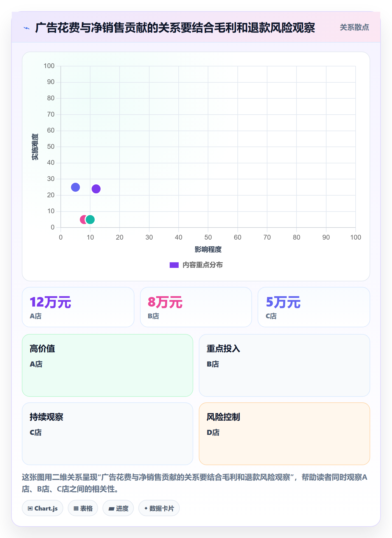Select the 8万元 B店 data card

196,307
